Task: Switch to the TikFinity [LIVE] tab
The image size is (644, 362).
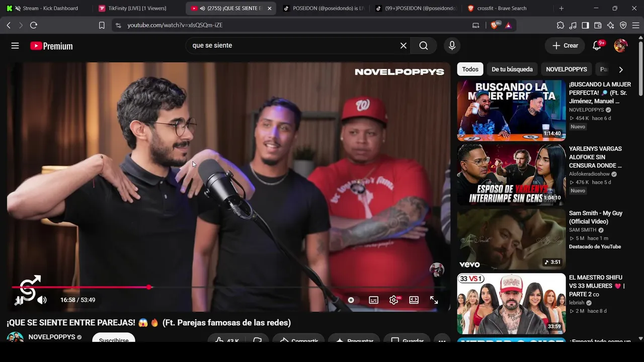Action: (136, 9)
